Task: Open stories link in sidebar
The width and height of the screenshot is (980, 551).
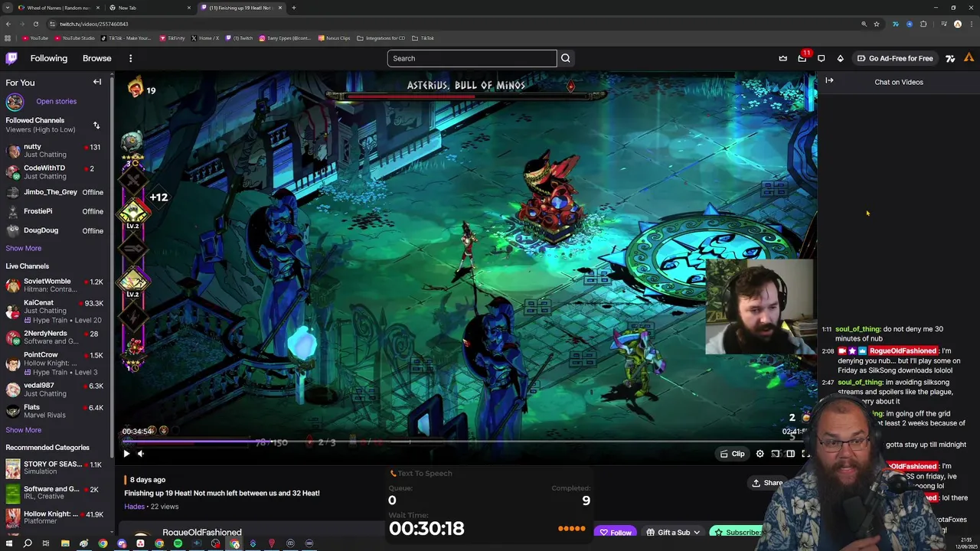Action: pyautogui.click(x=56, y=101)
